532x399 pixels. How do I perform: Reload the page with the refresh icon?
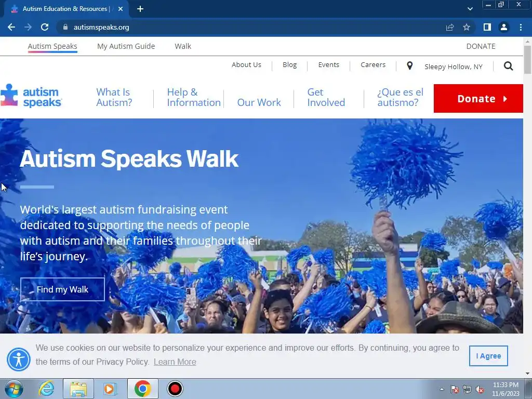(x=45, y=27)
